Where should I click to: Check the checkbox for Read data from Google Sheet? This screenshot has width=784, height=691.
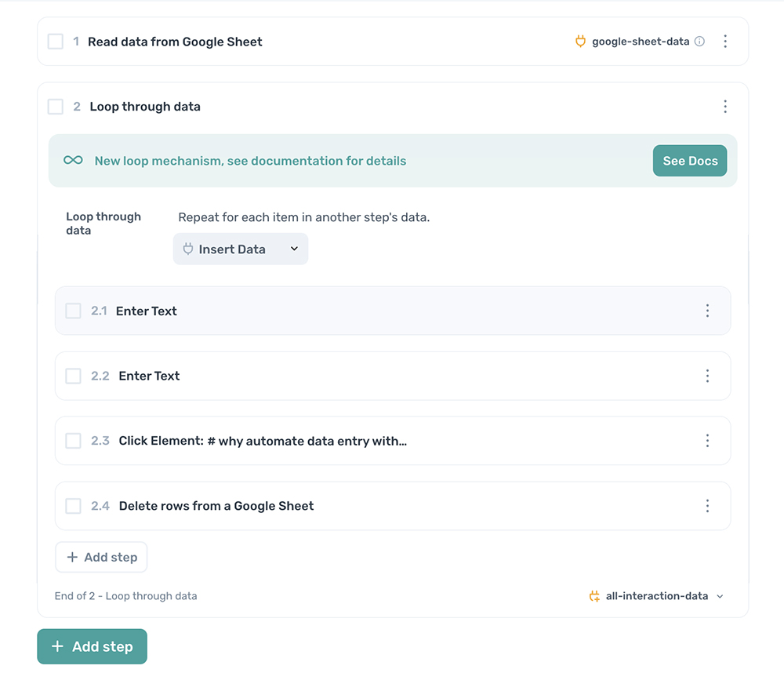(x=55, y=41)
